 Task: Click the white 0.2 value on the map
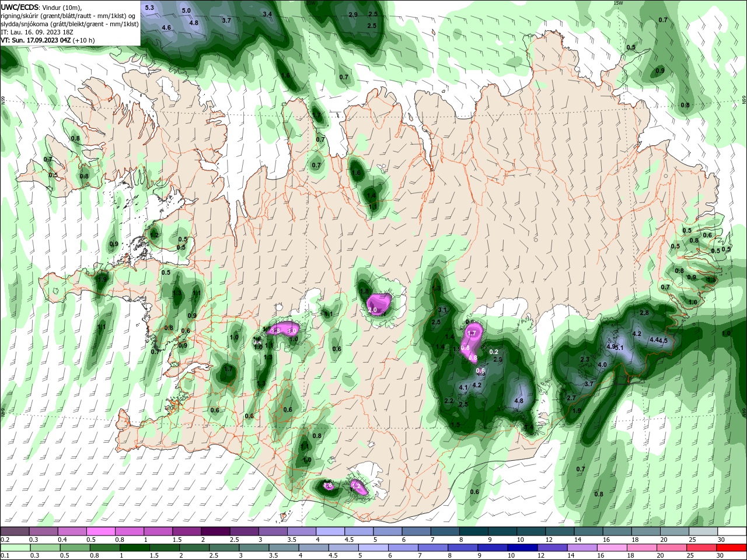[x=494, y=352]
